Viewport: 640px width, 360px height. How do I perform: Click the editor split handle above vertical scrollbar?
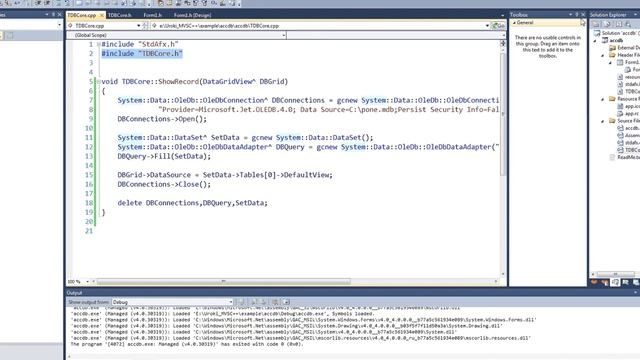point(503,43)
